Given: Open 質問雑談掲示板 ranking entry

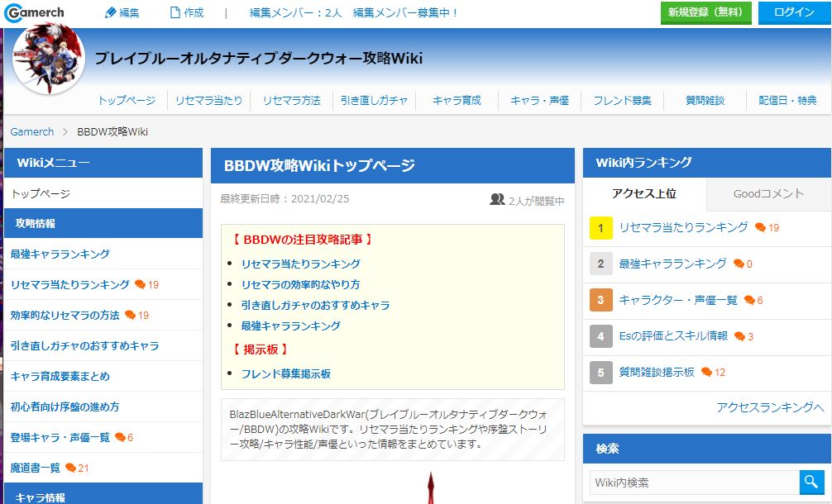Looking at the screenshot, I should pyautogui.click(x=657, y=372).
